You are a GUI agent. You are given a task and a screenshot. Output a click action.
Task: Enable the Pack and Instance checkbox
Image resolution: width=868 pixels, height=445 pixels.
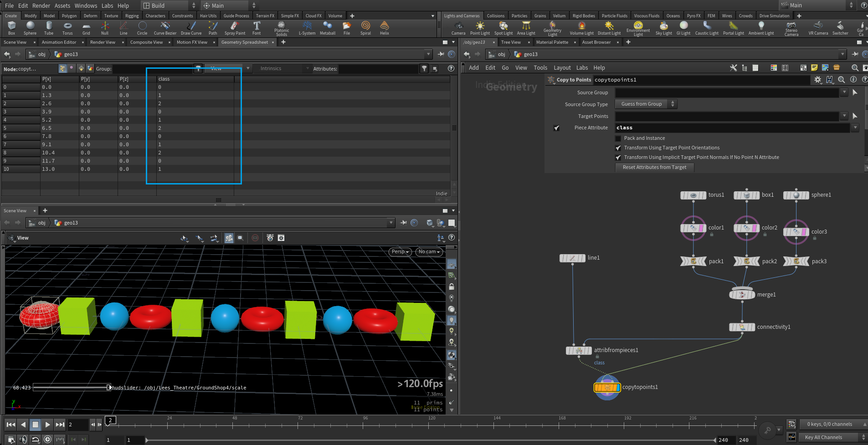coord(618,138)
